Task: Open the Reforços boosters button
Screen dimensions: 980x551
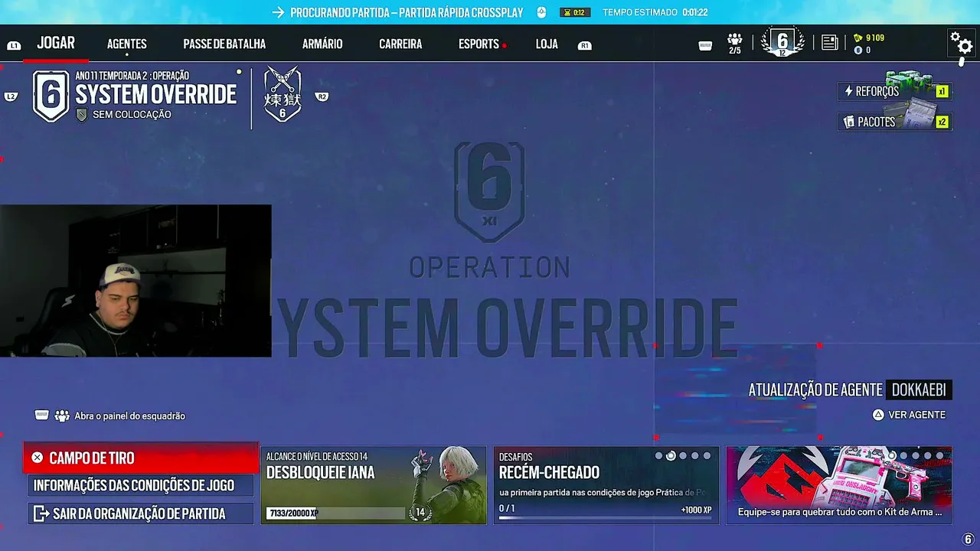Action: [894, 92]
